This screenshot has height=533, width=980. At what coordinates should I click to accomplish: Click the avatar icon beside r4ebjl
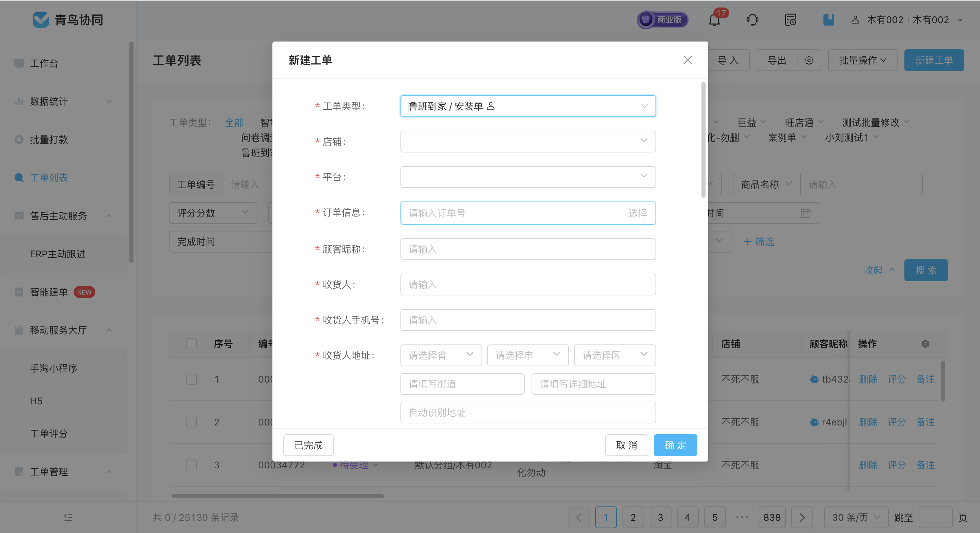pyautogui.click(x=814, y=422)
